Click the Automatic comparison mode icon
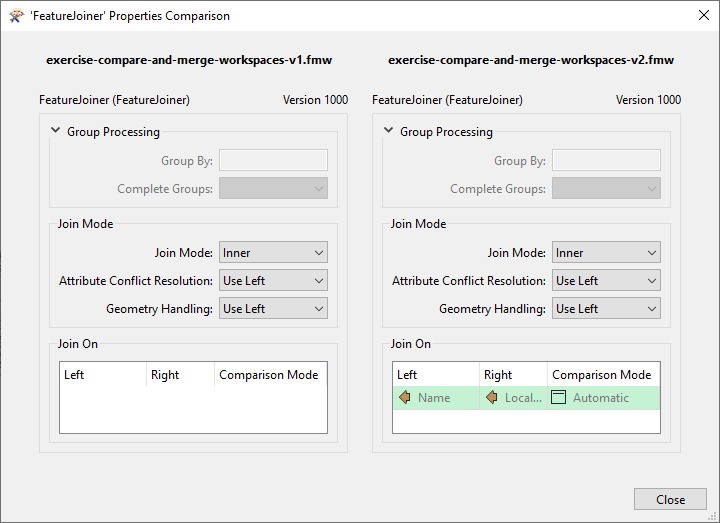Screen dimensions: 720x523 (x=559, y=398)
